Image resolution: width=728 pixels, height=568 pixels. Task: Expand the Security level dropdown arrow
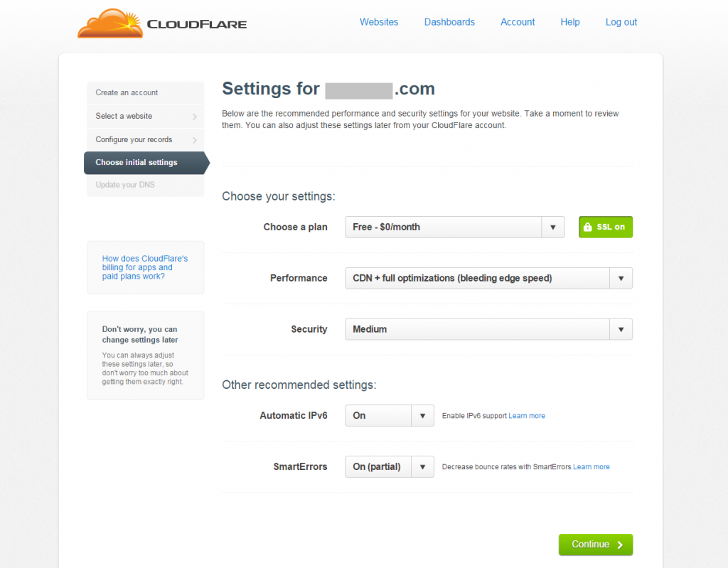point(621,329)
